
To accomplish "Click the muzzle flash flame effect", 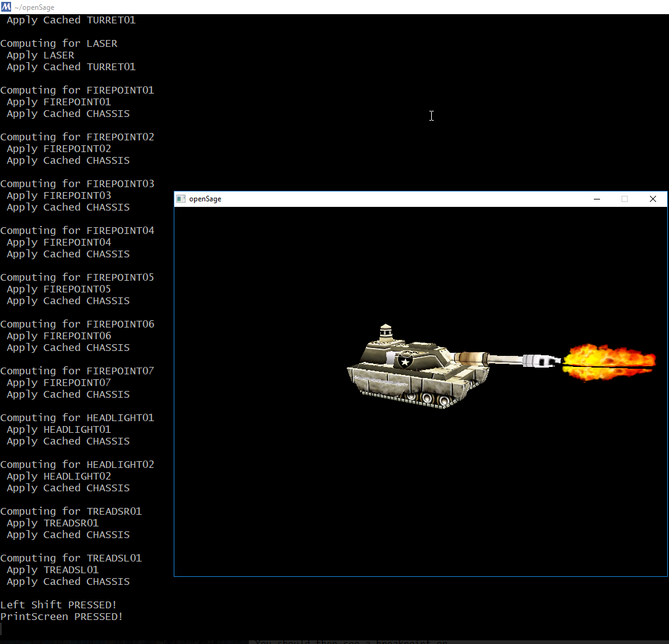I will tap(609, 362).
